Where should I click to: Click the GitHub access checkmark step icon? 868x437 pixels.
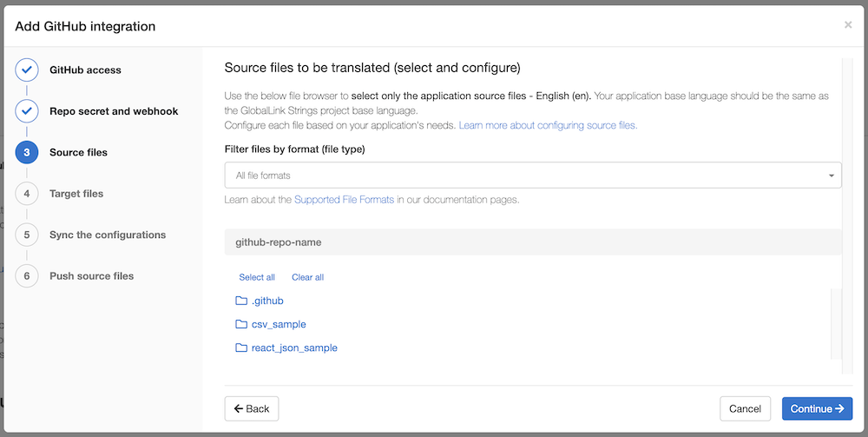coord(27,70)
